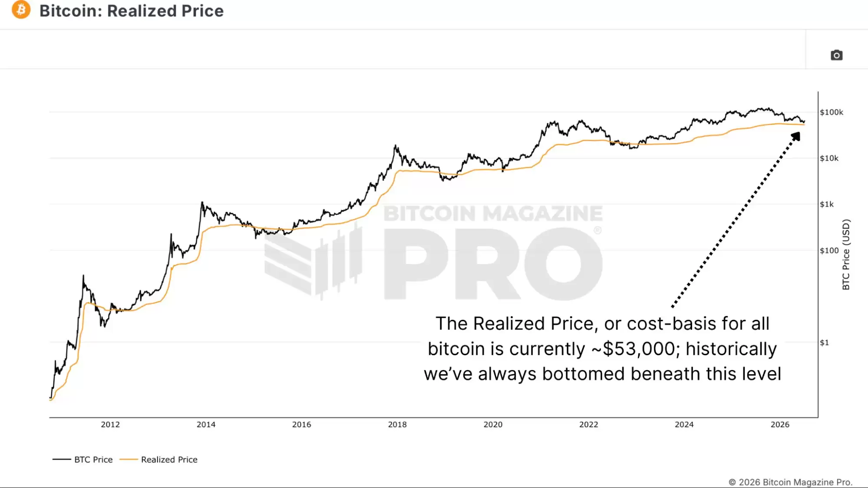Viewport: 868px width, 488px height.
Task: Toggle BTC Price legend entry
Action: (x=83, y=459)
